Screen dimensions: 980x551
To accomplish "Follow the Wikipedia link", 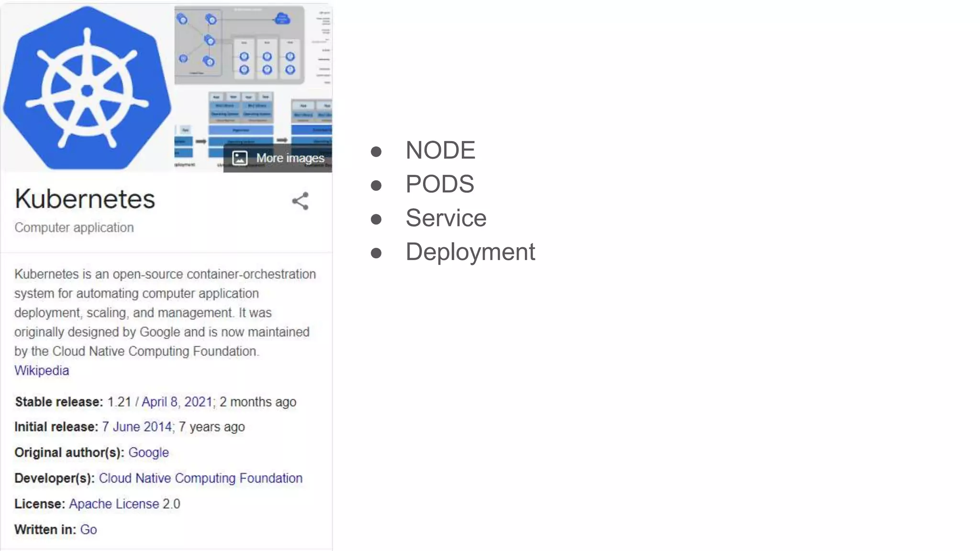I will click(42, 371).
